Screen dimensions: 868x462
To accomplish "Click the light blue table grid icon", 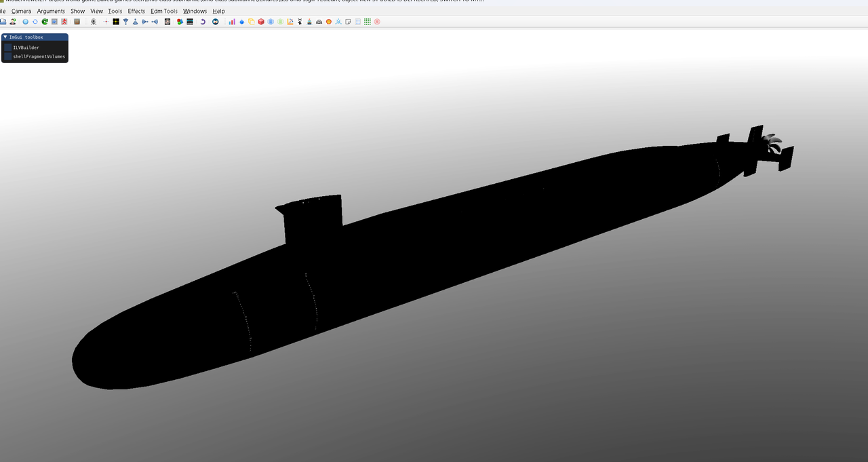I will tap(357, 22).
